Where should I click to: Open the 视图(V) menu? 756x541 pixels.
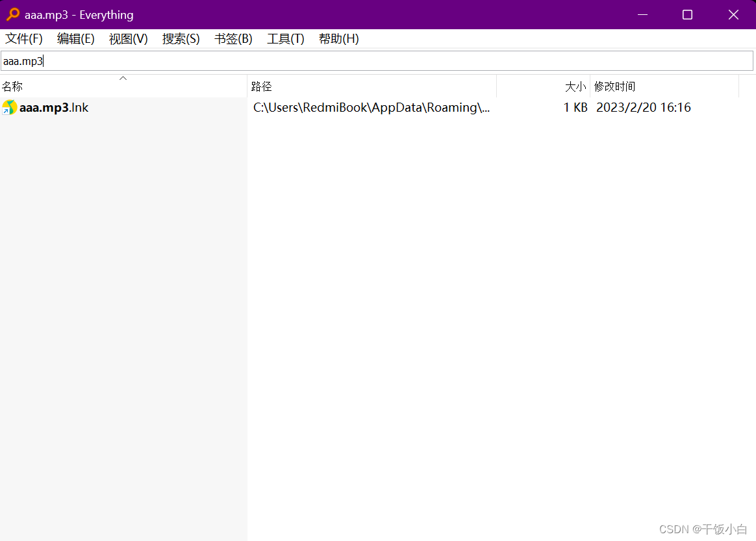(128, 38)
